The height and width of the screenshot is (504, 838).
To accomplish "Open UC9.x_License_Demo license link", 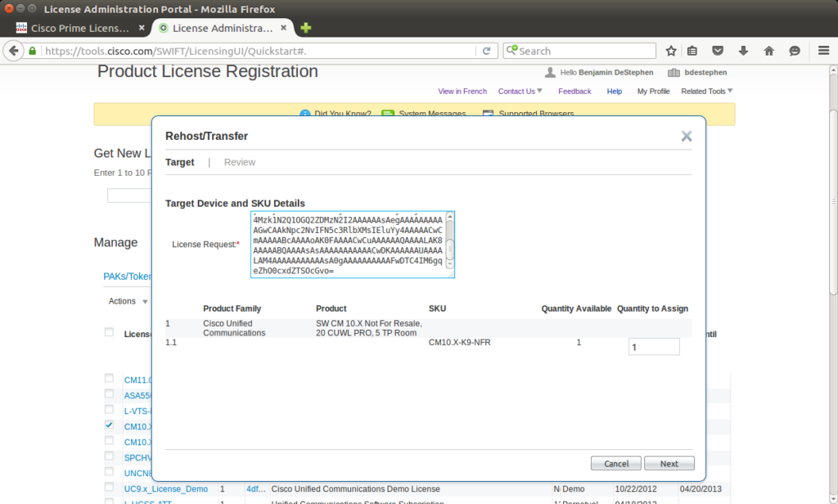I will (165, 489).
